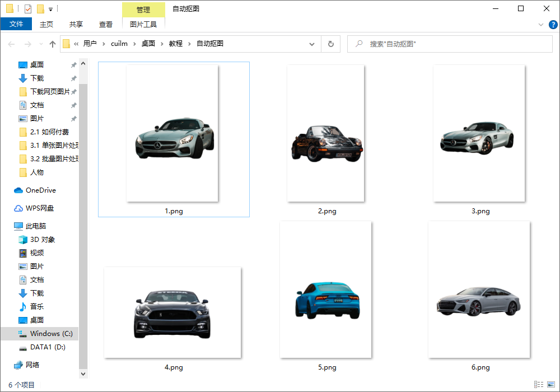This screenshot has height=392, width=560.
Task: Select Windows (C:) drive in the sidebar
Action: pyautogui.click(x=51, y=334)
